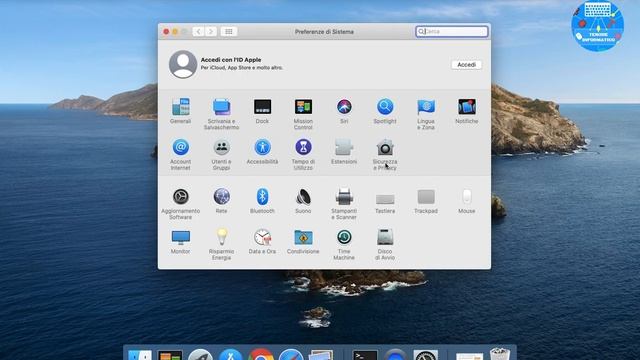
Task: Open Finder from the Dock
Action: point(140,355)
